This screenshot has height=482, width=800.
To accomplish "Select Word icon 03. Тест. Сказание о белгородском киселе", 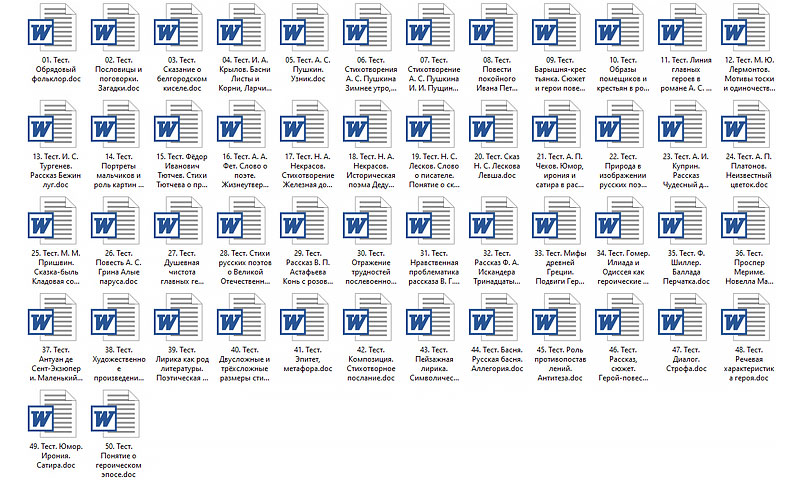I will pos(178,28).
